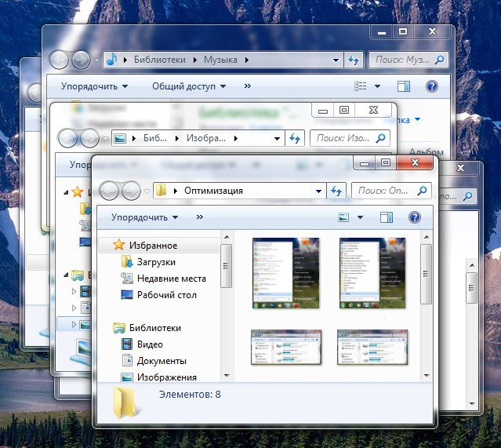Open recent pages dropdown in Оптимизация window
The image size is (501, 448).
coord(147,191)
